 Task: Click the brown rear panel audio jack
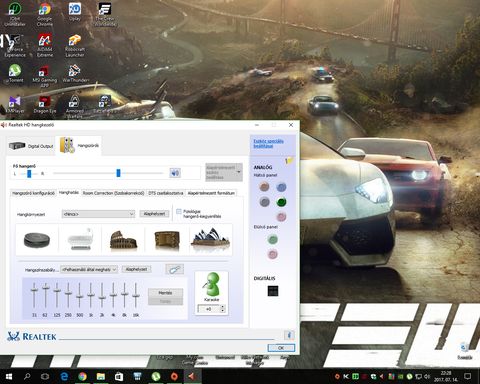tap(264, 187)
